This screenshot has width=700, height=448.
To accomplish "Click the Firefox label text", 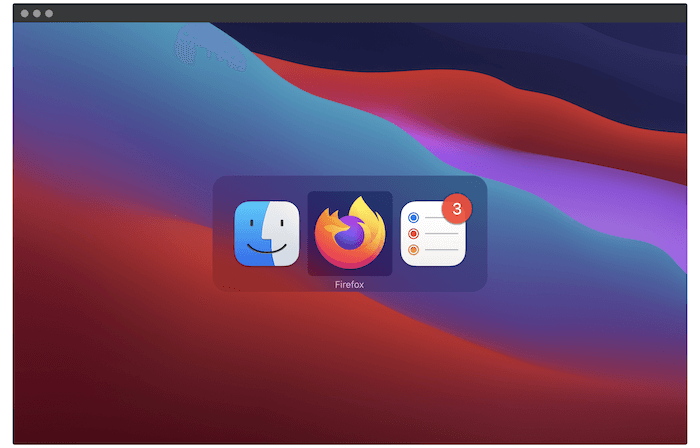I will [x=349, y=284].
